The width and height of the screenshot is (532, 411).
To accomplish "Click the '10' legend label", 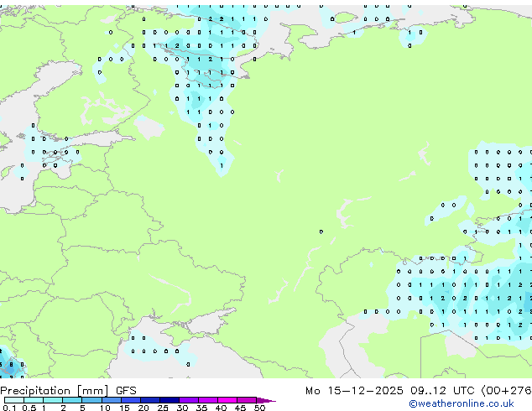I will pyautogui.click(x=105, y=408).
